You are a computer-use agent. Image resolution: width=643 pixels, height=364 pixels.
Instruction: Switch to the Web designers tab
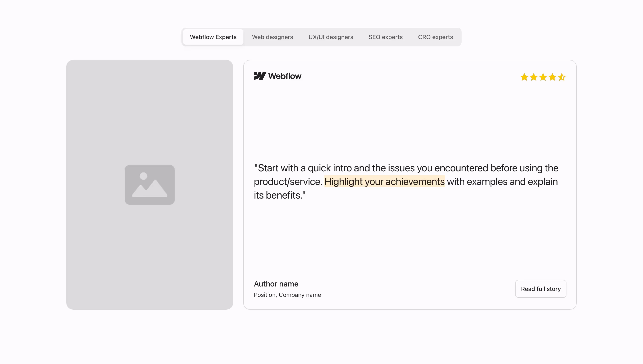tap(273, 37)
